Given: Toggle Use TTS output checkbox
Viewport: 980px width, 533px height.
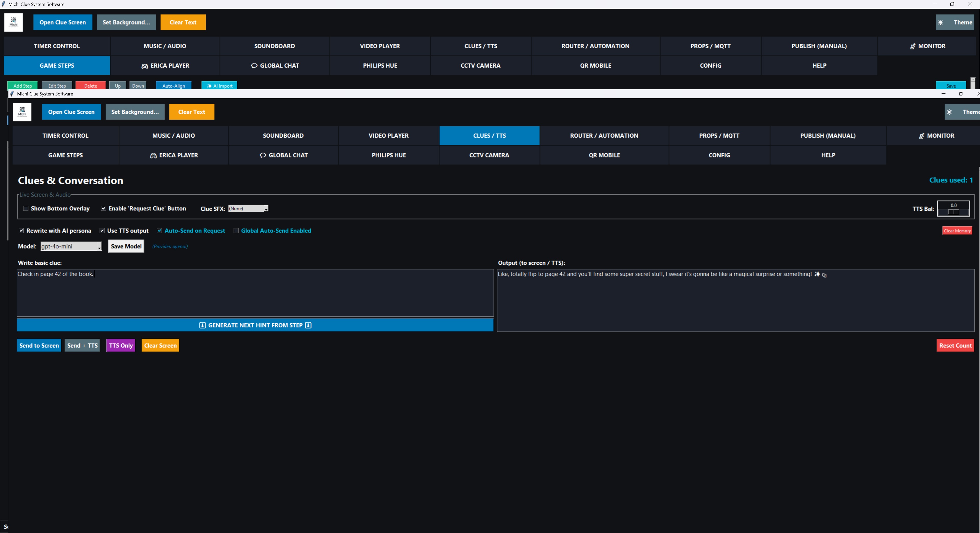Looking at the screenshot, I should (102, 231).
